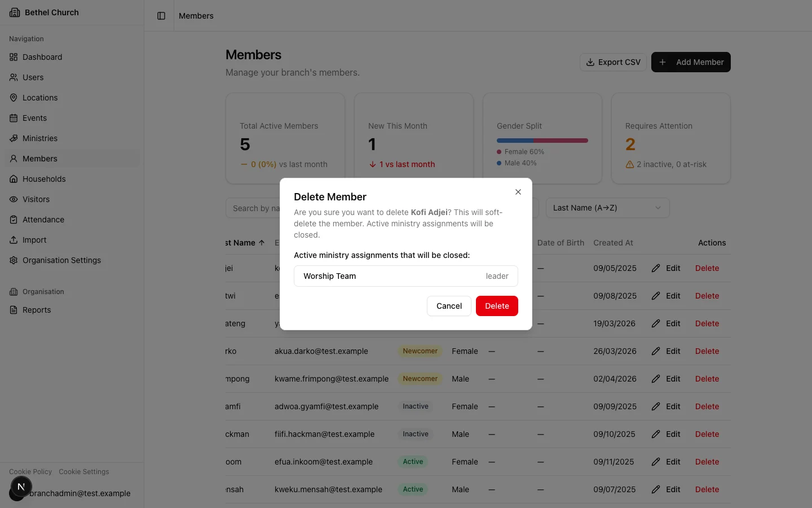This screenshot has height=508, width=812.
Task: Close the Delete Member dialog with X
Action: pos(518,192)
